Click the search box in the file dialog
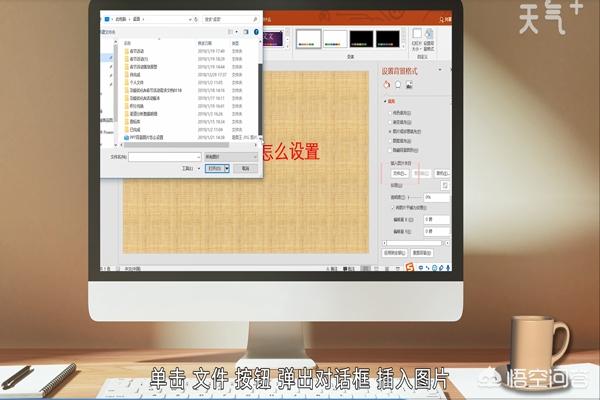 [230, 19]
